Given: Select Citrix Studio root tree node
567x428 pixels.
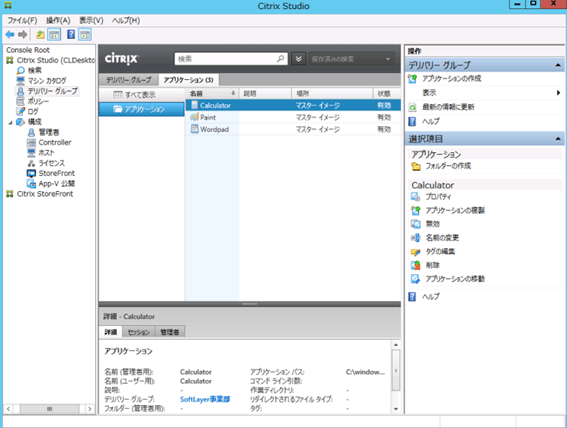Looking at the screenshot, I should coord(56,60).
